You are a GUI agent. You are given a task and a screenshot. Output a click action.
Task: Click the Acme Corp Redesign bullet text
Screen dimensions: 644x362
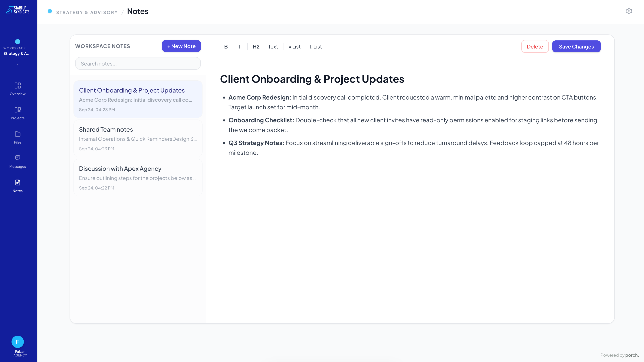[x=413, y=102]
